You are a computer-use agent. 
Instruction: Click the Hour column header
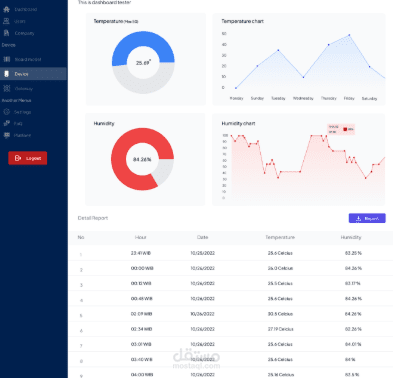[x=140, y=237]
